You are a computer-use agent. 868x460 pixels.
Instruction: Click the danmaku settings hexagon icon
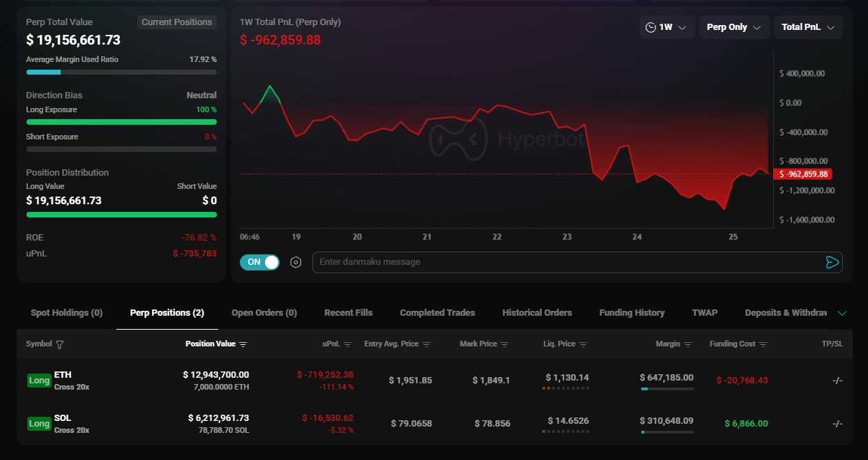pyautogui.click(x=296, y=262)
